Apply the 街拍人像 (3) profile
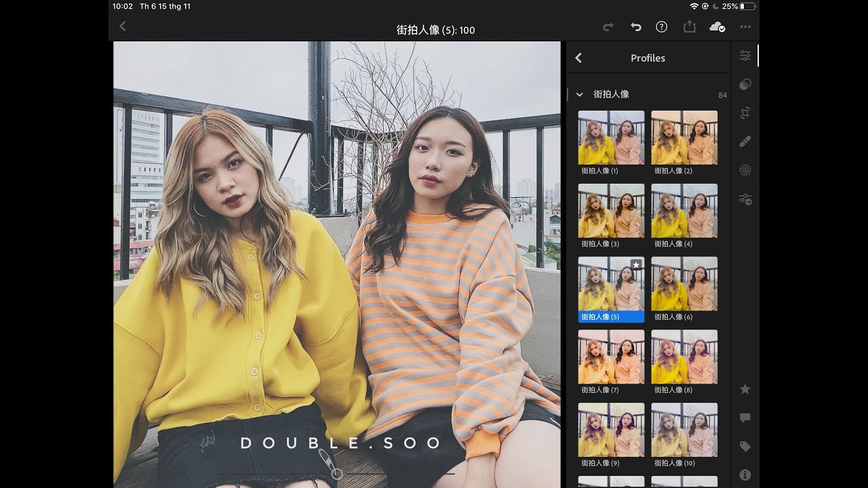Screen dimensions: 868x488 (611, 216)
